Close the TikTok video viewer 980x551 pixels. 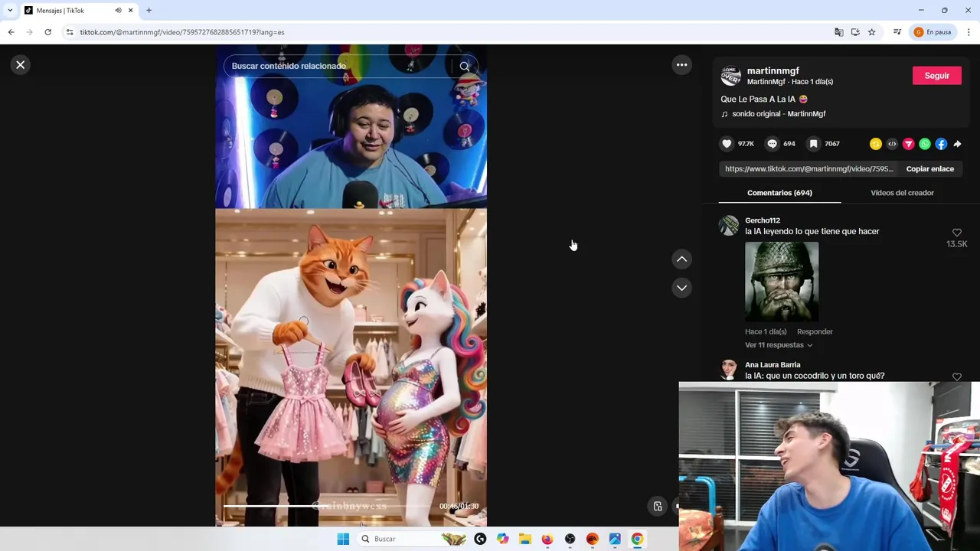(21, 65)
